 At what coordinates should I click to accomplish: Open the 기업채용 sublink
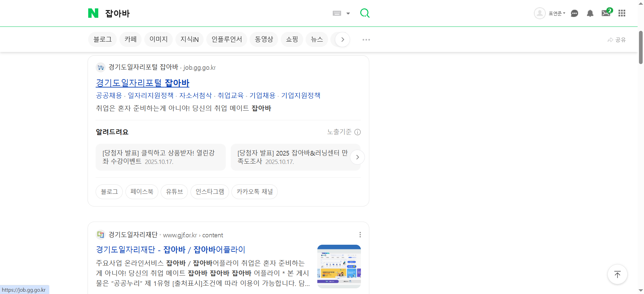pos(262,96)
